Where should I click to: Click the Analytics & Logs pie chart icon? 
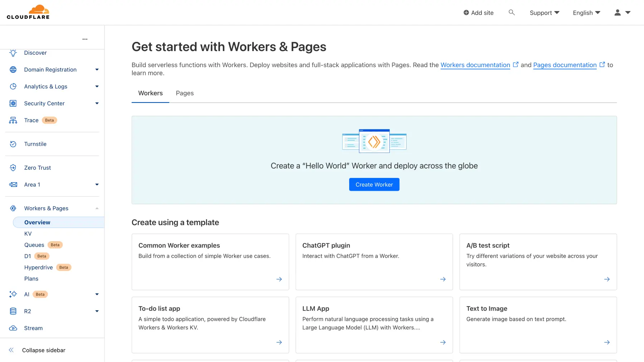tap(13, 86)
